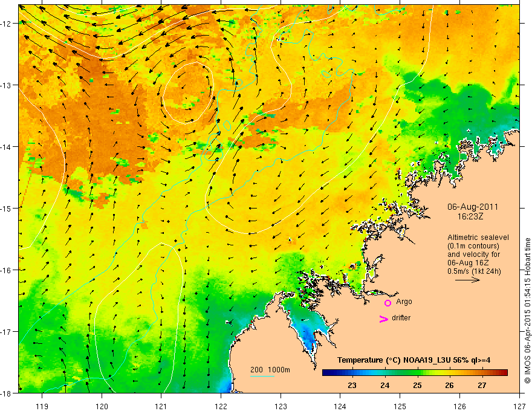Click the velocity scale reference arrow
Viewport: 532px width, 411px height.
pos(467,280)
